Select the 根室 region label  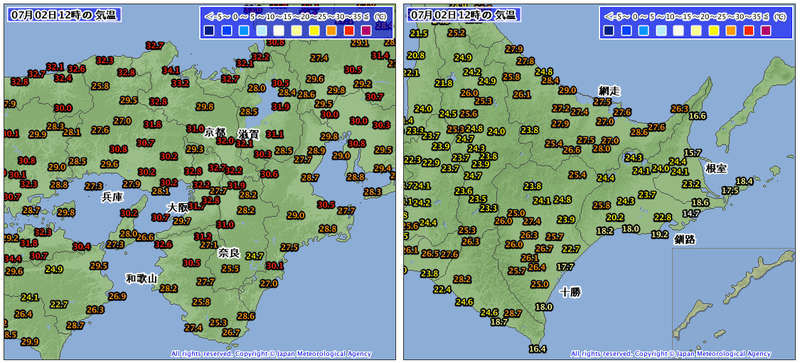(716, 168)
